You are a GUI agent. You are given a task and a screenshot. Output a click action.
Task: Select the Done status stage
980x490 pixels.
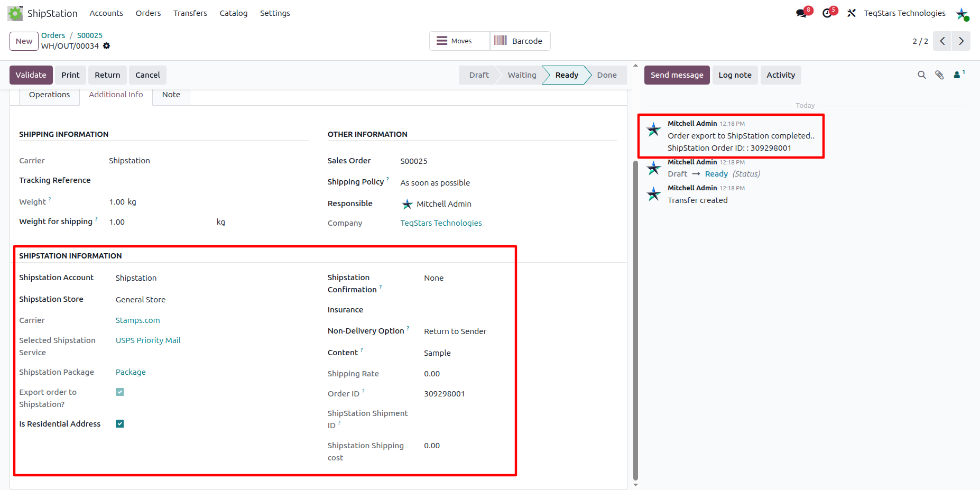[x=607, y=75]
